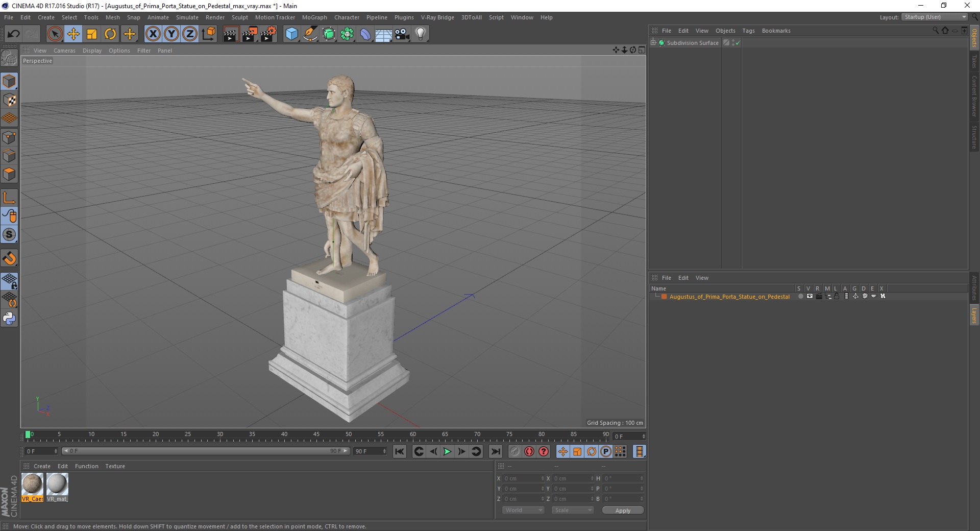Select the VR_mat material thumbnail

tap(57, 487)
